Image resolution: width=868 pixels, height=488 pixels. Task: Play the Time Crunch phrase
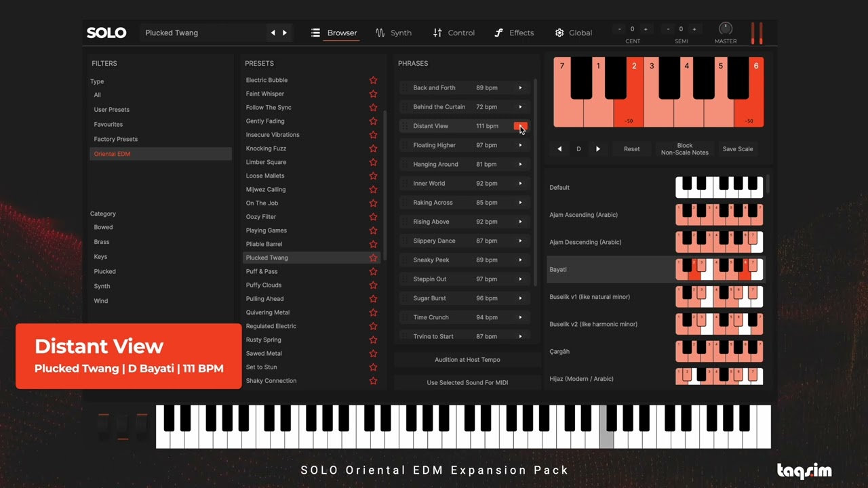point(520,317)
